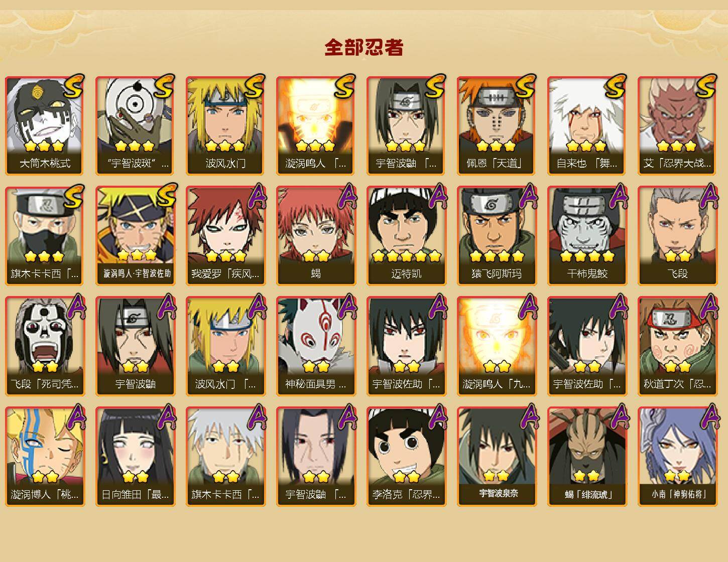Select the 蝎「绯流琥」 ninja card
Viewport: 728px width, 562px height.
coord(587,457)
